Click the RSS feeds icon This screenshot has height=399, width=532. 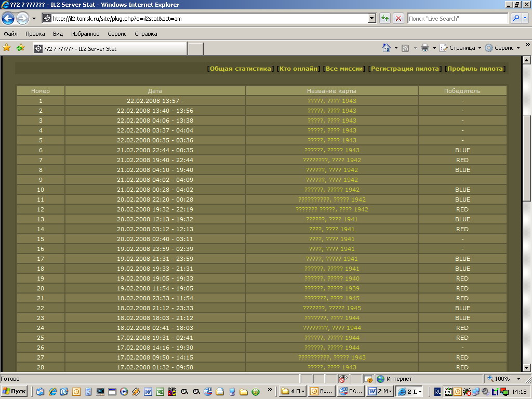[405, 48]
